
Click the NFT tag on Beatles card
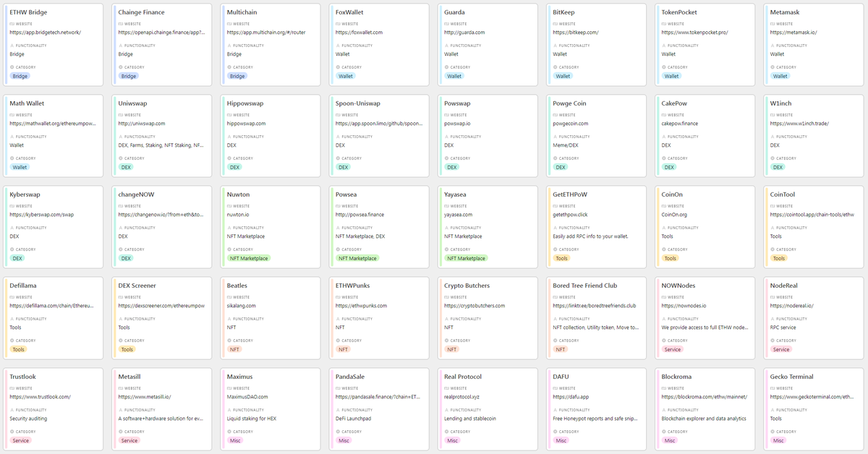point(234,349)
